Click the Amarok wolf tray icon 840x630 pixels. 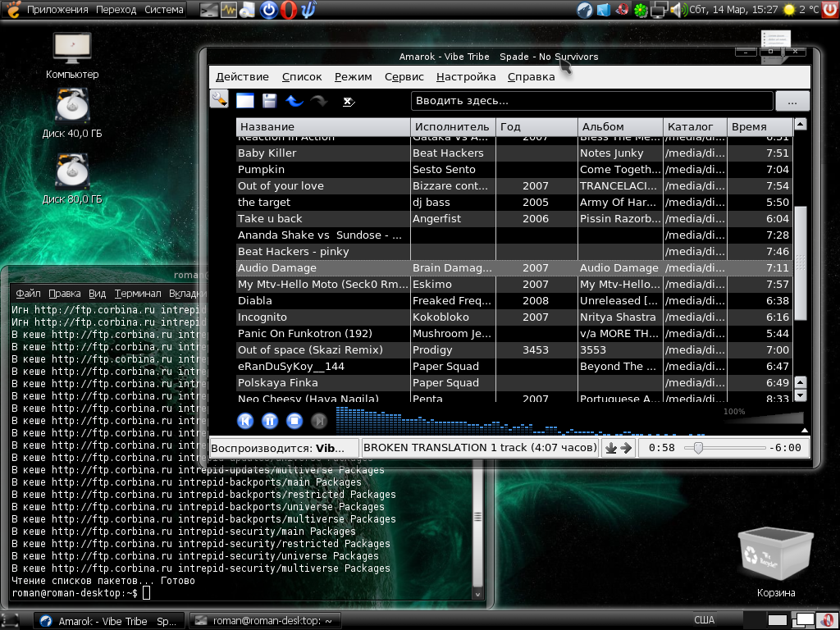point(584,10)
